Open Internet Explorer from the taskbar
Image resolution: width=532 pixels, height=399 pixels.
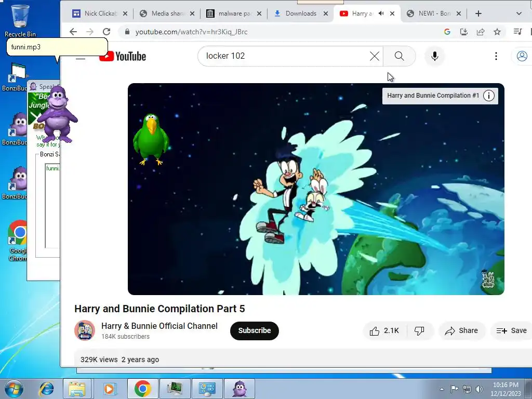coord(46,389)
